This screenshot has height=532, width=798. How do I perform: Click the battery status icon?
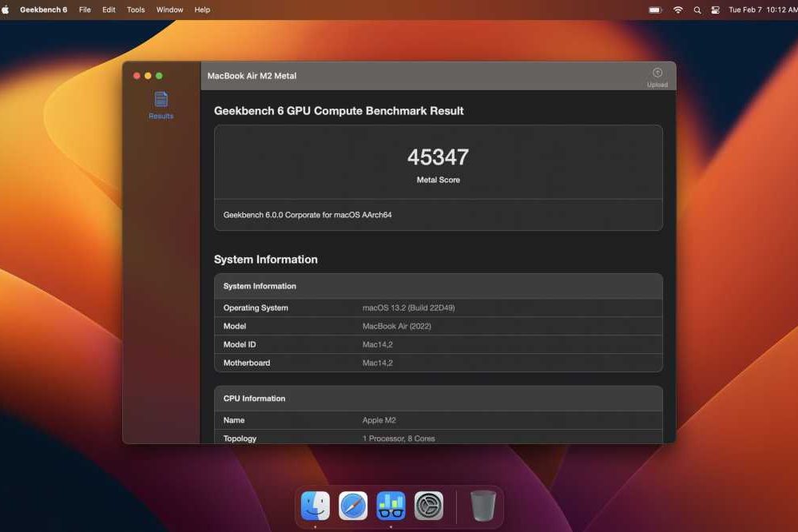[x=655, y=10]
